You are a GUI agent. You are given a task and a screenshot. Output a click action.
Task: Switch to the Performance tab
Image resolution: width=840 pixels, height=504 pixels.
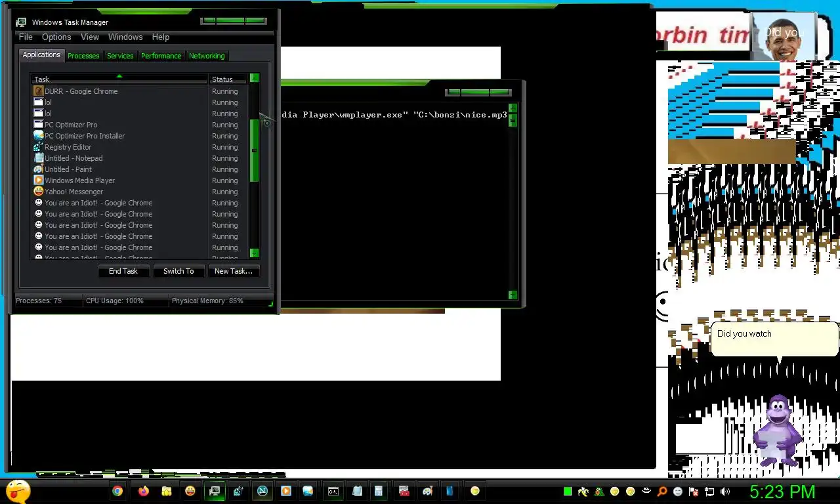coord(161,56)
